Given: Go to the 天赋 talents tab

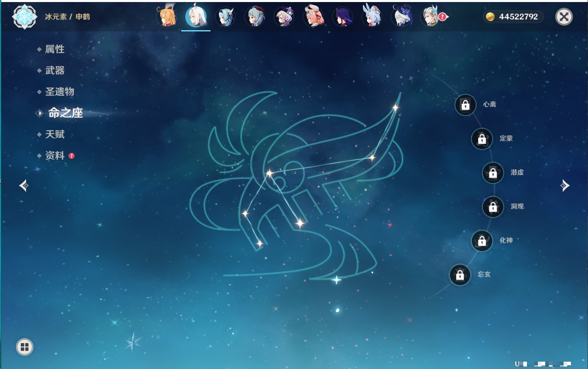Looking at the screenshot, I should (x=55, y=134).
